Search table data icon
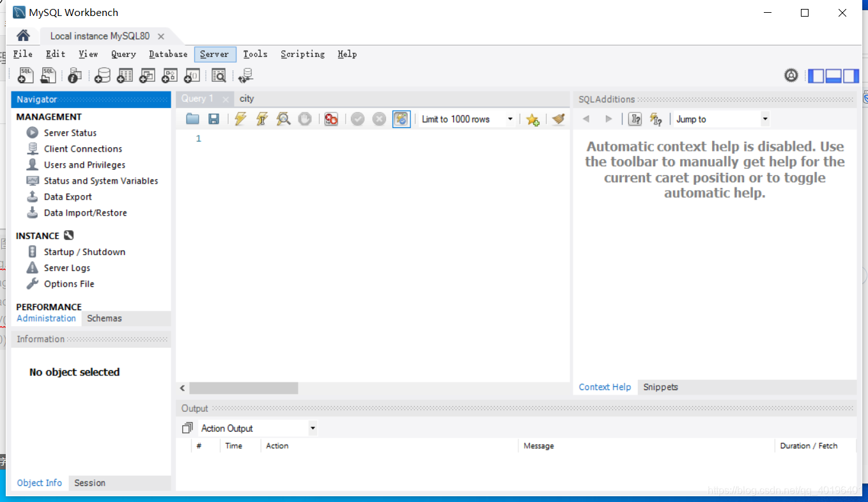Screen dimensions: 868x502 pos(219,75)
